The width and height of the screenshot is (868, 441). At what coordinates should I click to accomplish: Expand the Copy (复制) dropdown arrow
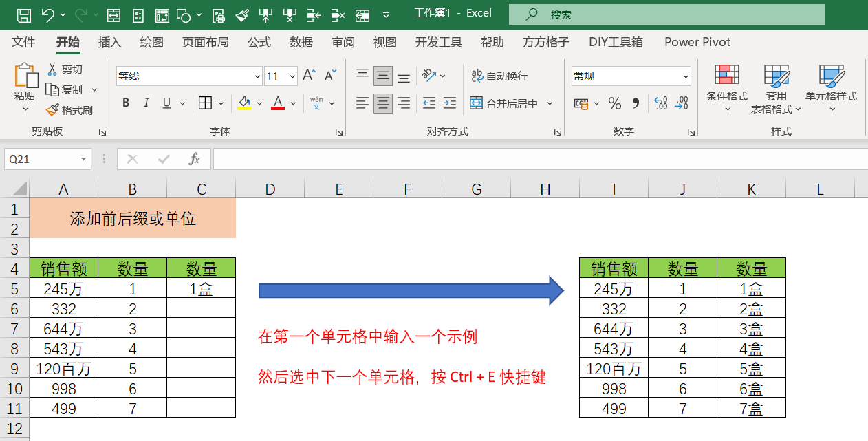tap(95, 89)
